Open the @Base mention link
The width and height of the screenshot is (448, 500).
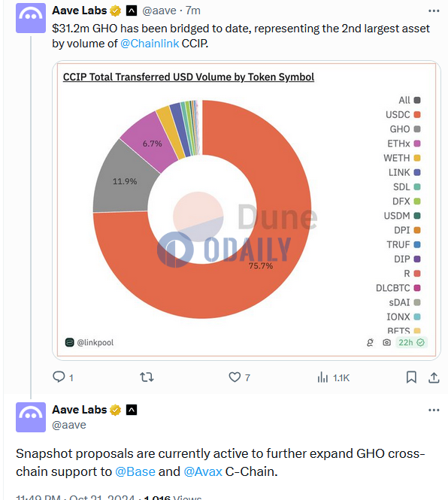[x=135, y=471]
